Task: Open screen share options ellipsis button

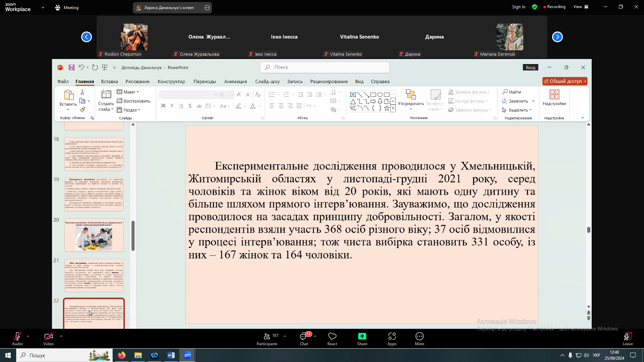Action: coord(207,8)
